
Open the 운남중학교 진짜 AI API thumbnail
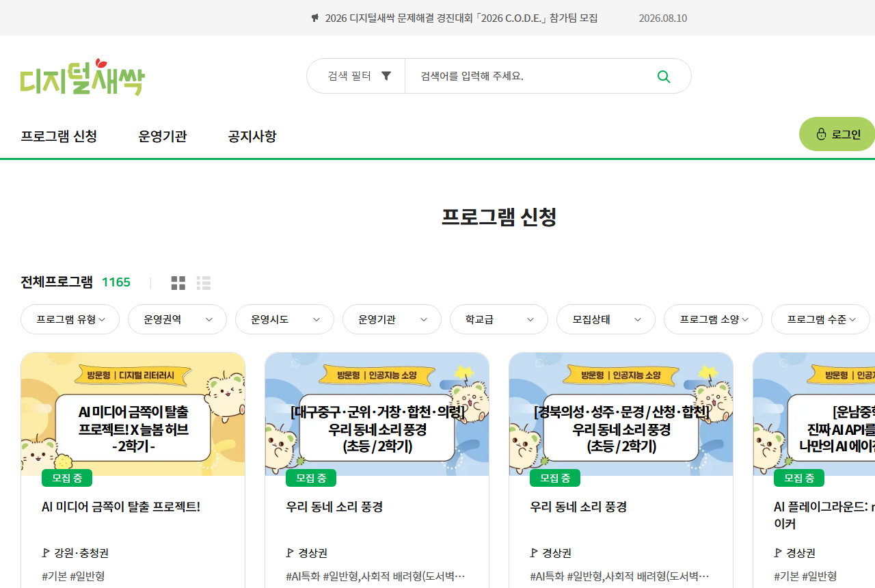pyautogui.click(x=814, y=414)
